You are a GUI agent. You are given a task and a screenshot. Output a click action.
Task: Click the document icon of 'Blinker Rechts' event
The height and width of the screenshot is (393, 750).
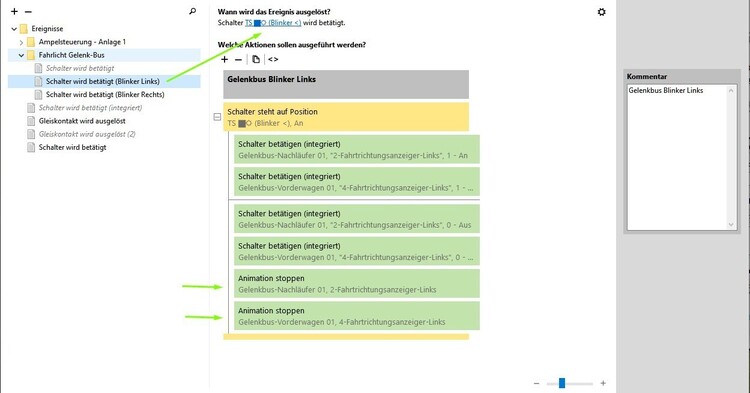click(38, 95)
